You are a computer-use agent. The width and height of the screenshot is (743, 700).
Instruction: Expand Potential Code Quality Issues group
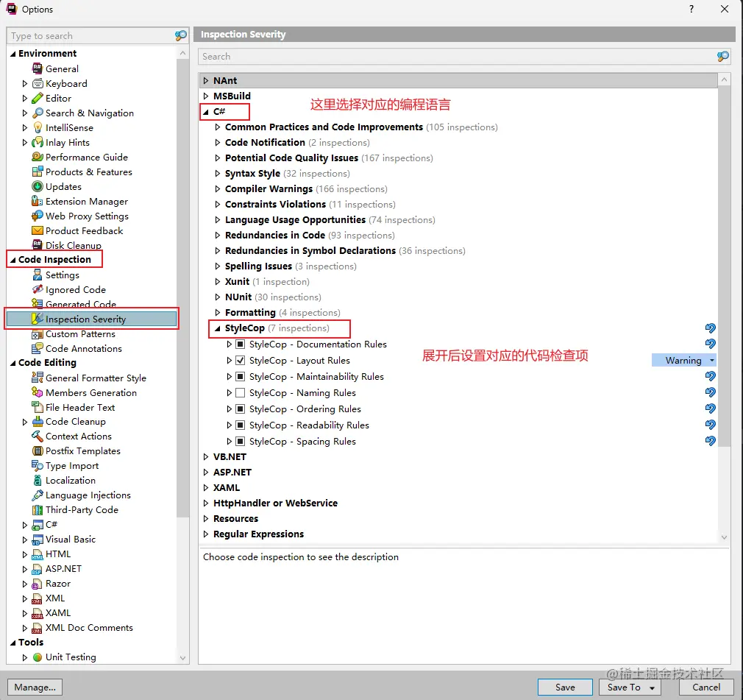[x=218, y=158]
